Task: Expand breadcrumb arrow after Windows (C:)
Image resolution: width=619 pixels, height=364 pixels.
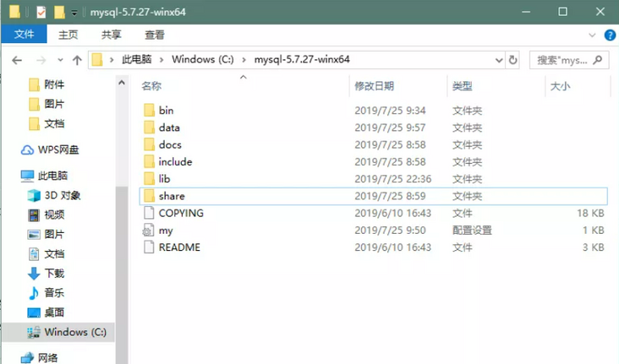Action: coord(244,60)
